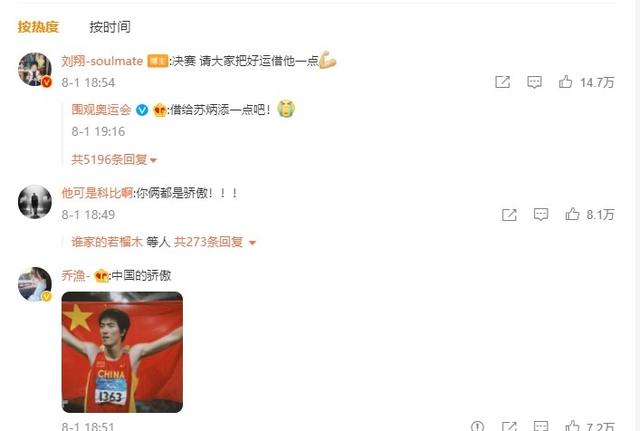The width and height of the screenshot is (640, 431).
Task: Reply to the 刘翔-soulmate comment
Action: 534,82
